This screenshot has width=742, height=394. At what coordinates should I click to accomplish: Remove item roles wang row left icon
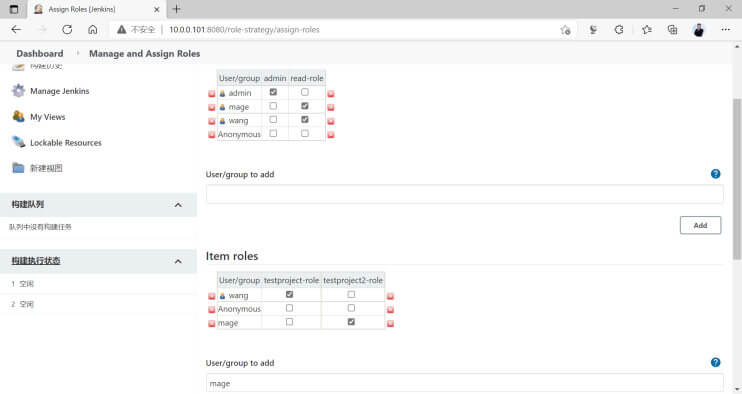click(212, 296)
